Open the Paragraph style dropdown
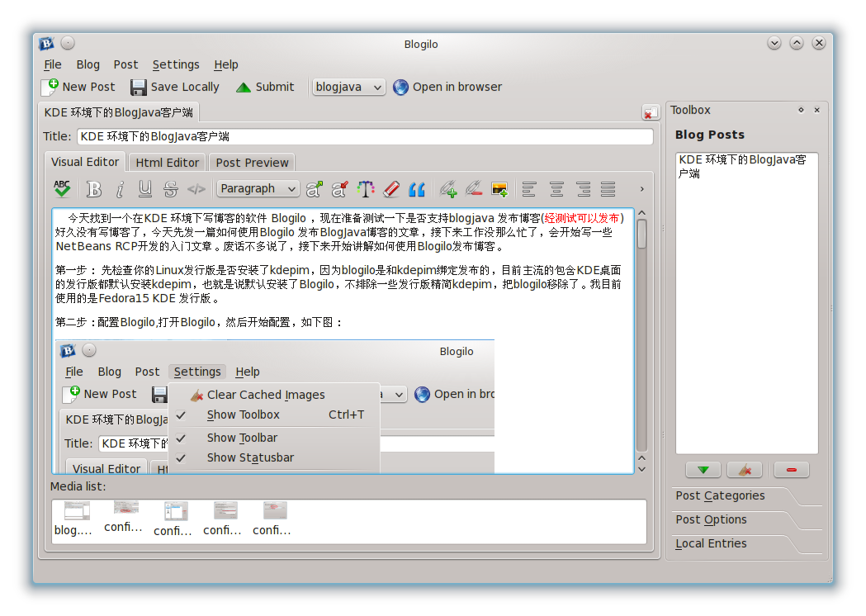 (258, 189)
